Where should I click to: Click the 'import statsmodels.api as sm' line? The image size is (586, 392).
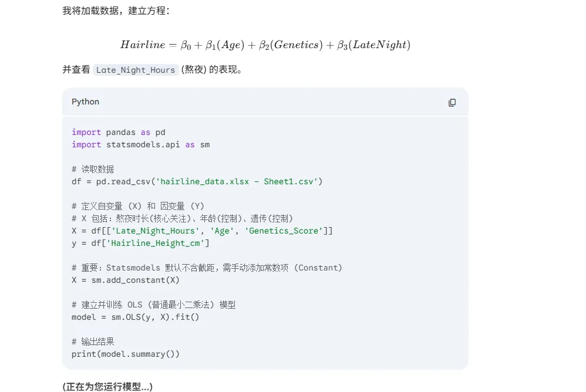click(140, 144)
